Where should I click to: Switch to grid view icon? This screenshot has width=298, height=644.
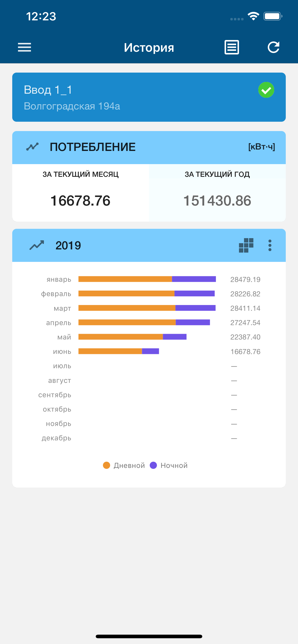coord(246,245)
